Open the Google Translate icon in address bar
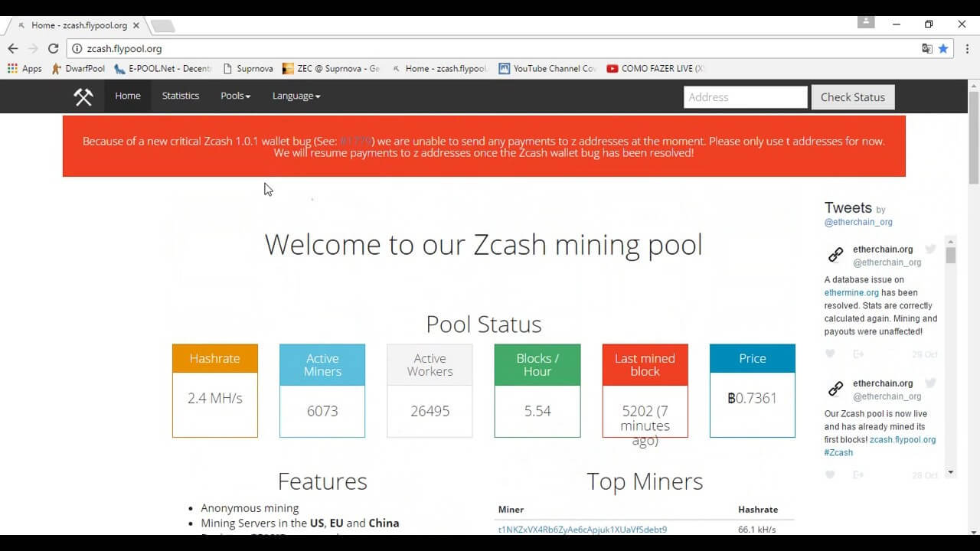Viewport: 980px width, 551px height. pyautogui.click(x=926, y=48)
